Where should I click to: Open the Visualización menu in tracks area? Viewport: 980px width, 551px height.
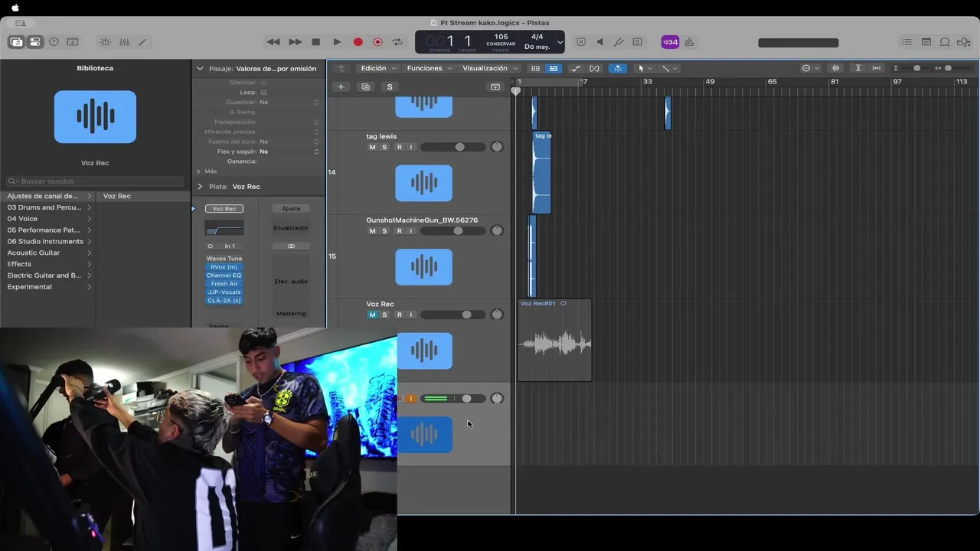(x=489, y=68)
